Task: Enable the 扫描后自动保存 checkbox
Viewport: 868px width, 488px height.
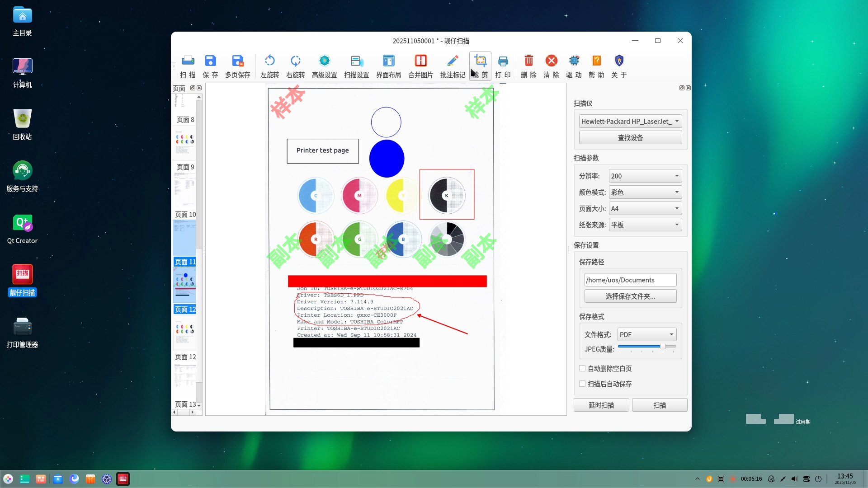Action: click(582, 384)
